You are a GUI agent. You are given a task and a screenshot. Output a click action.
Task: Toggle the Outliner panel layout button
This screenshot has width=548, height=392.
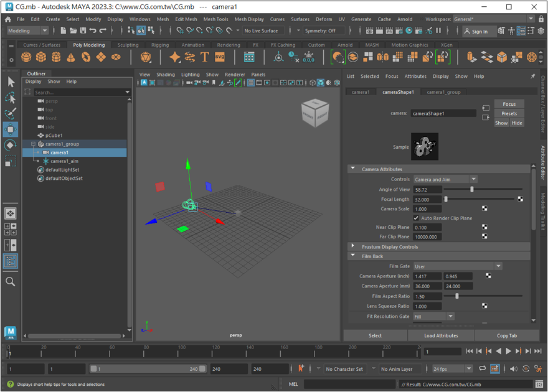click(11, 261)
